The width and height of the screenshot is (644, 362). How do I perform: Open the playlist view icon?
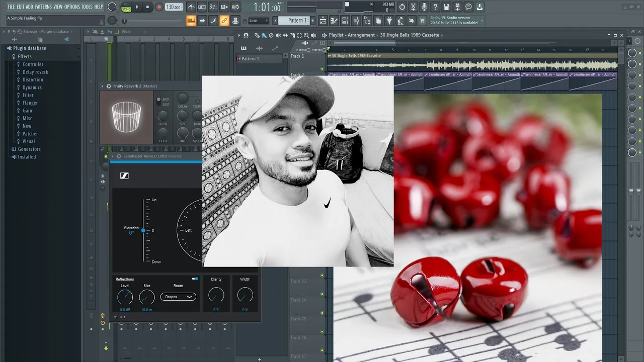(x=323, y=21)
